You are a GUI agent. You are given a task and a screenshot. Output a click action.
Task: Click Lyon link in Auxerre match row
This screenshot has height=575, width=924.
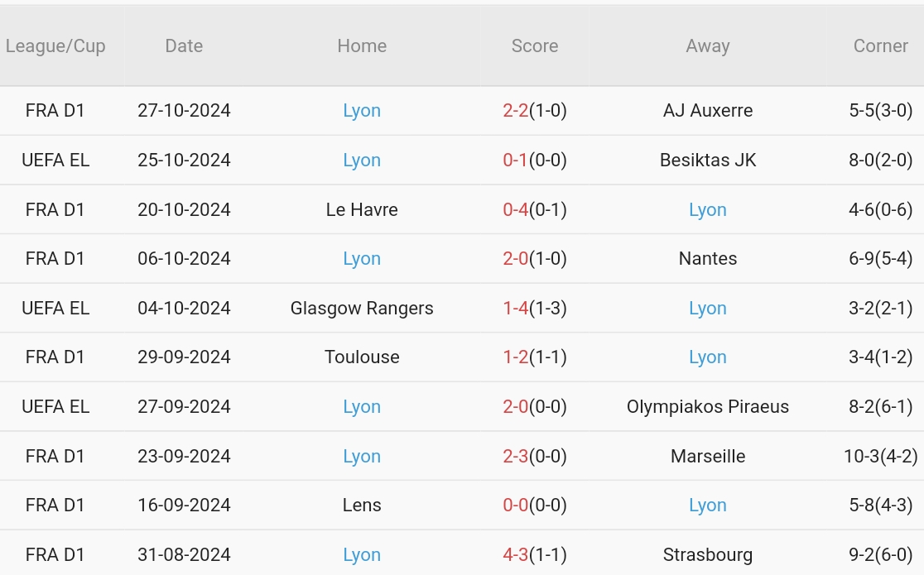(362, 111)
